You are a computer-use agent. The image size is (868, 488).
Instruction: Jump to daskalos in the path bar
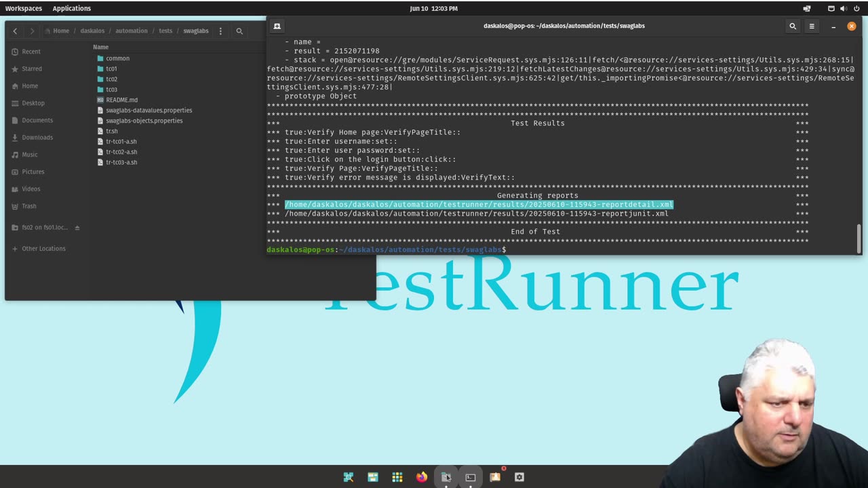coord(93,30)
